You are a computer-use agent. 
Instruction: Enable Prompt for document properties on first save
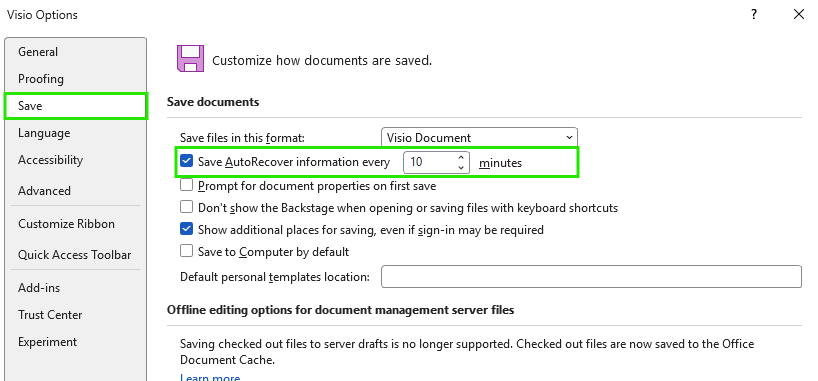coord(186,185)
